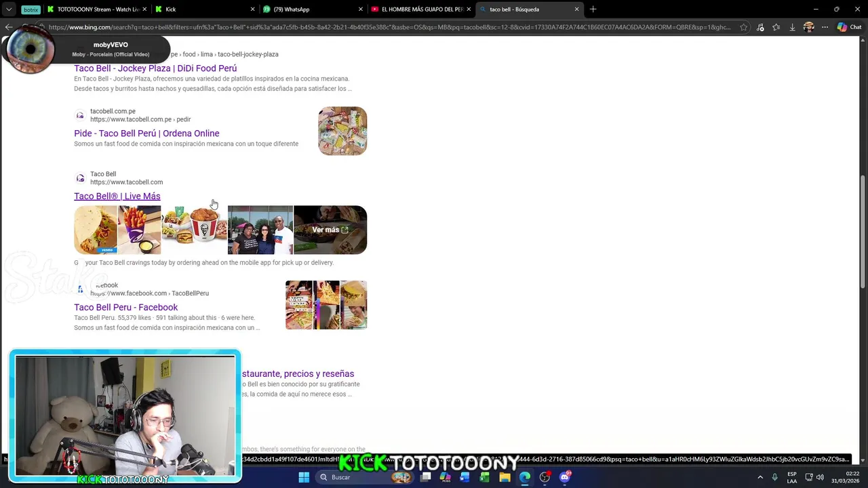This screenshot has width=868, height=488.
Task: Open Taco Bell Peru - Facebook link
Action: point(126,308)
